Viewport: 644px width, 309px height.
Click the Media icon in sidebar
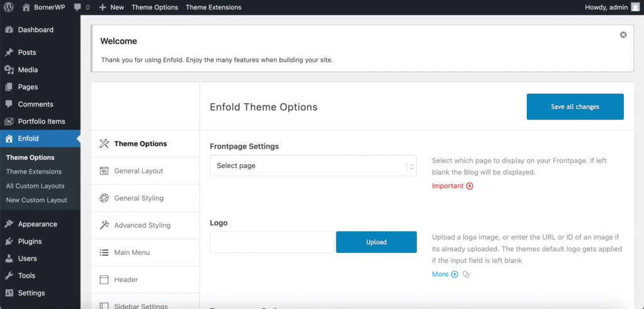point(9,70)
